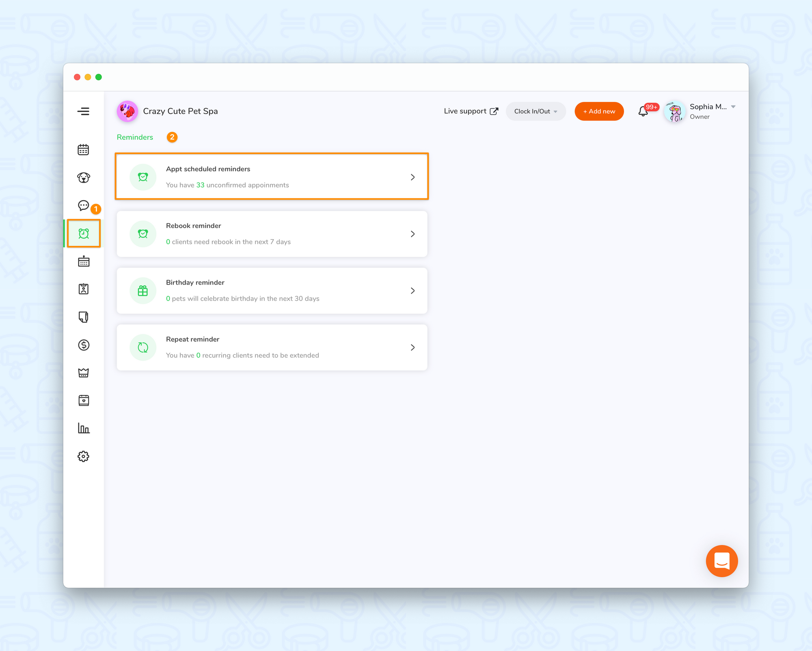812x651 pixels.
Task: Click the notification bell icon
Action: (643, 112)
